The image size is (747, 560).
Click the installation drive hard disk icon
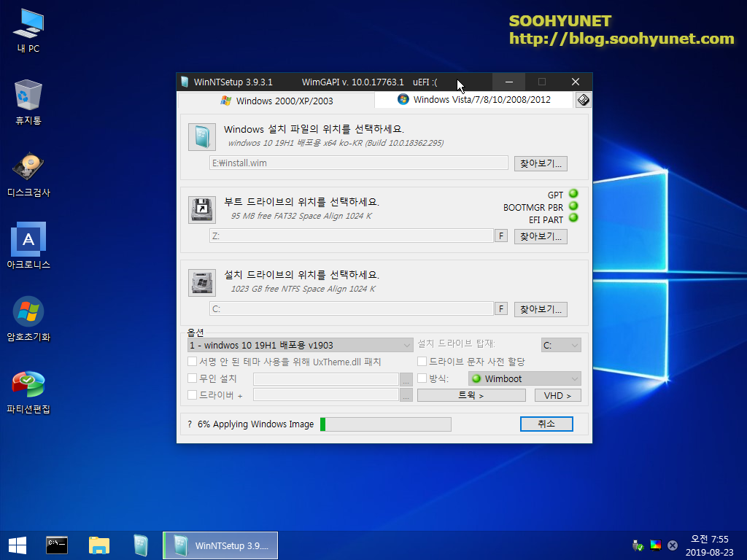[202, 283]
